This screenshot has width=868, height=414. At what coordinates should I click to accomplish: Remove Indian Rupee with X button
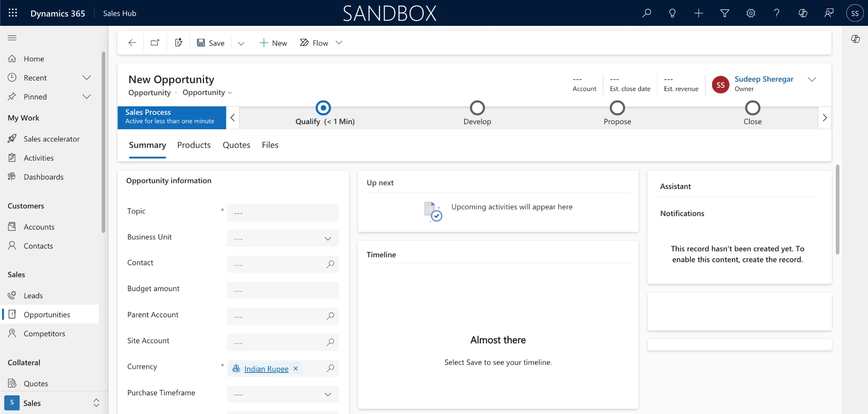coord(296,369)
